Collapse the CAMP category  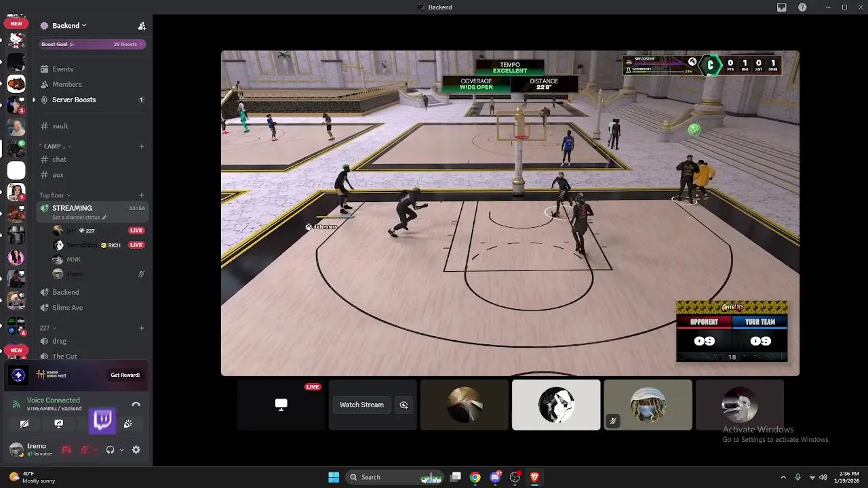pos(56,146)
